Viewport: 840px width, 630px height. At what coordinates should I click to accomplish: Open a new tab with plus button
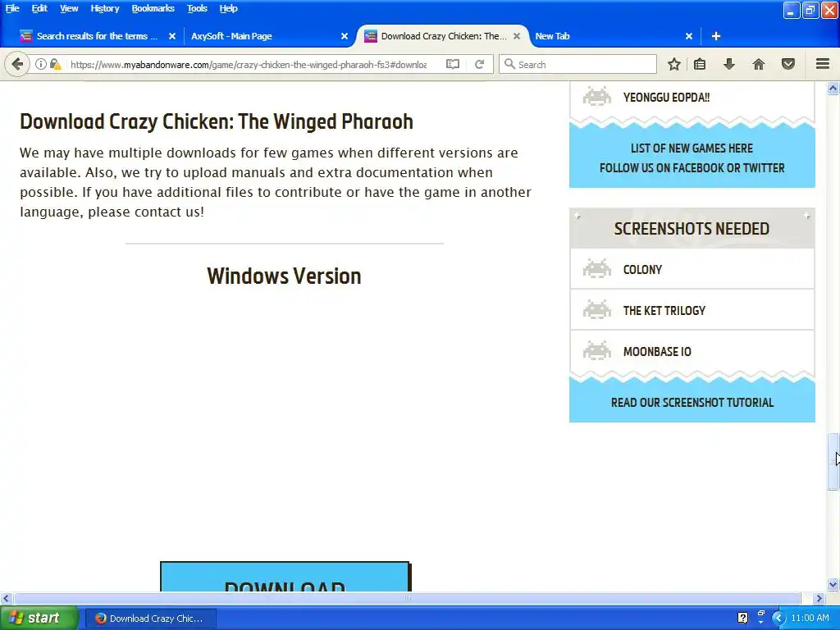[x=715, y=36]
